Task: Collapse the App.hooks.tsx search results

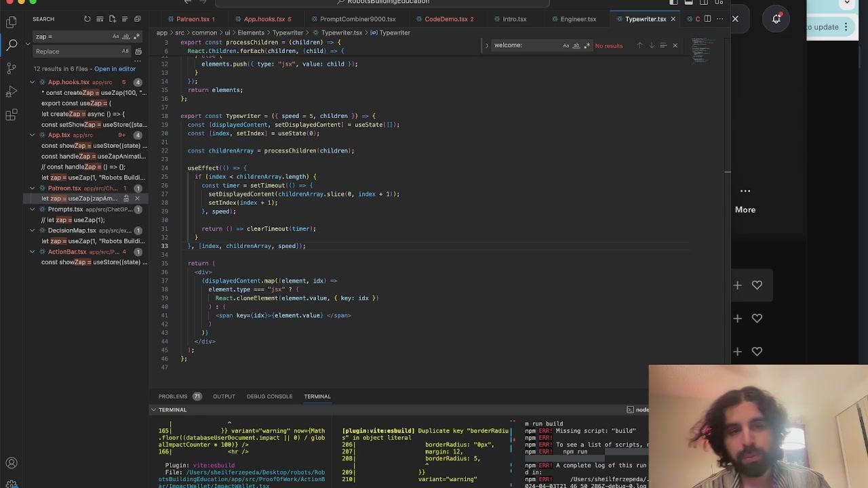Action: point(32,82)
